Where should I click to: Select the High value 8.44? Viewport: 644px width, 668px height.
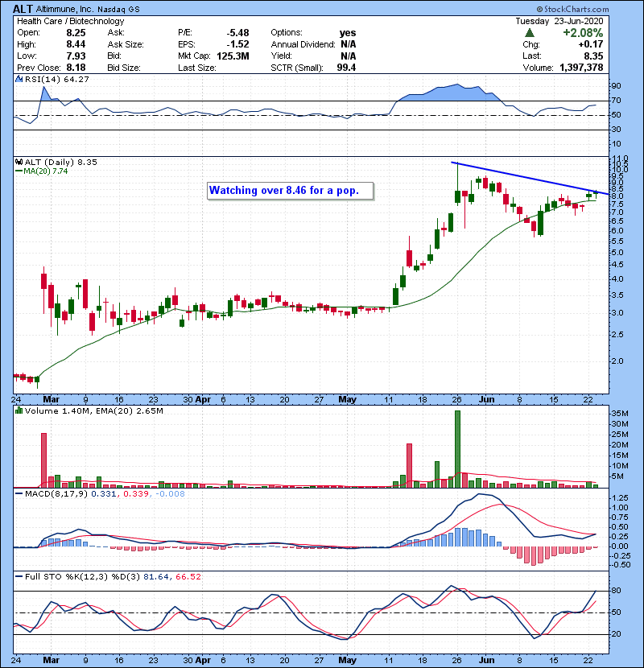point(76,44)
